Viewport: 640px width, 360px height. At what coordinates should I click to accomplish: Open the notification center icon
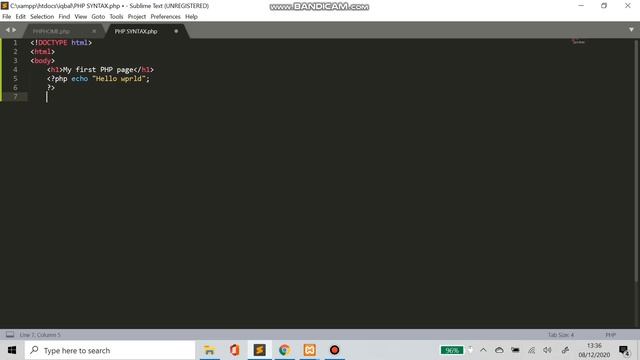coord(624,350)
